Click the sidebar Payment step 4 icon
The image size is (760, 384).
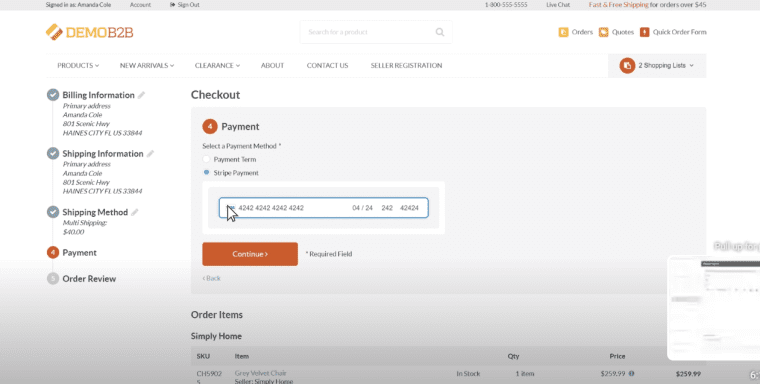(53, 253)
